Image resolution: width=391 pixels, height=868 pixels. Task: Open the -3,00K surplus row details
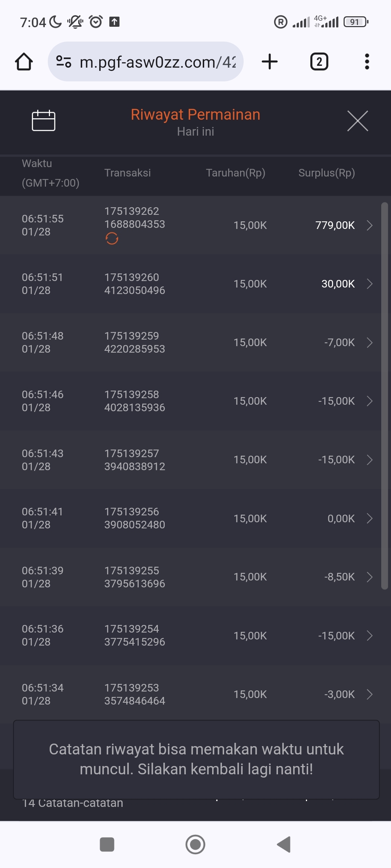pyautogui.click(x=370, y=694)
